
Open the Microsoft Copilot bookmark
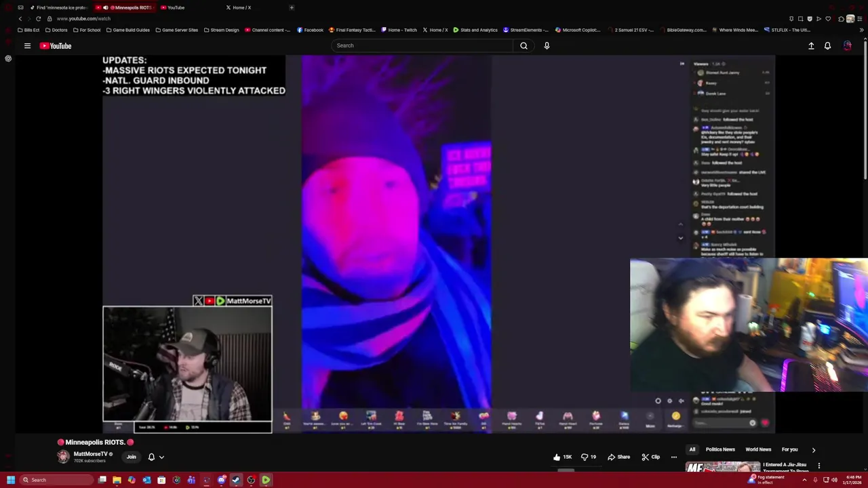pyautogui.click(x=578, y=30)
